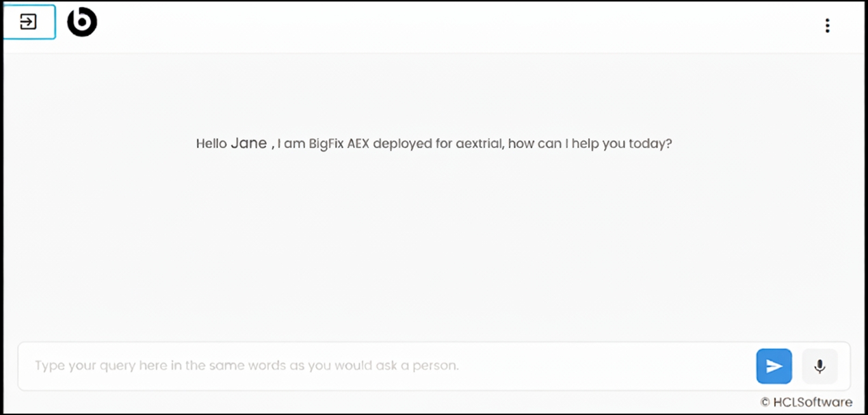
Task: Activate the microphone voice input
Action: 819,366
